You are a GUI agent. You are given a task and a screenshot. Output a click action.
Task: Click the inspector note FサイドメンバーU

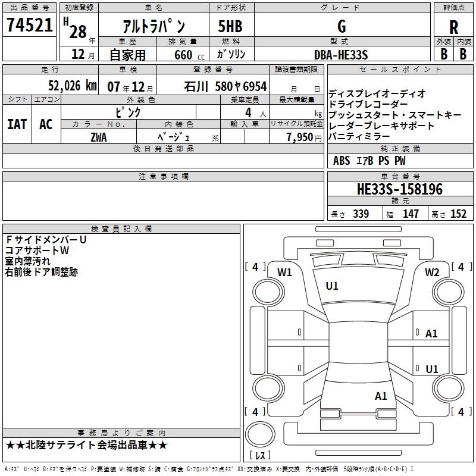[46, 240]
